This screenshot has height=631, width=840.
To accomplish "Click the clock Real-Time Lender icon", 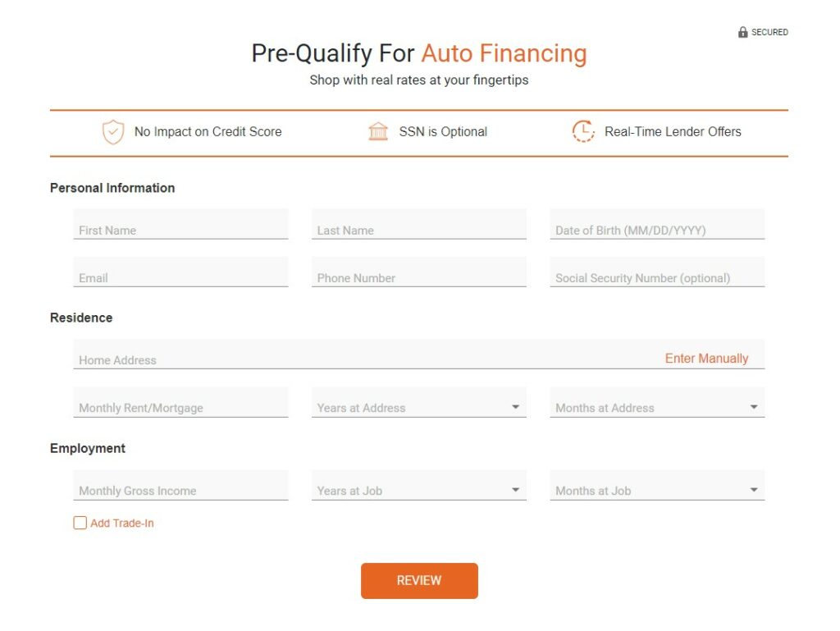I will point(583,131).
